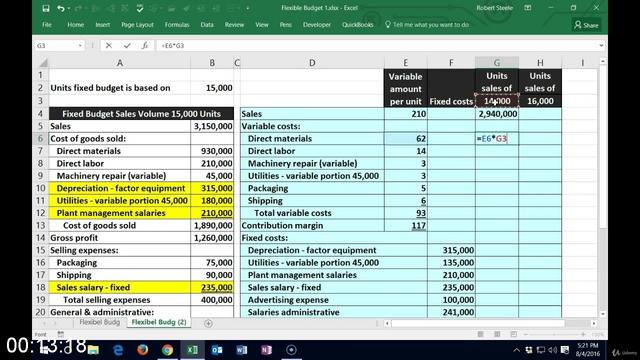Confirm the formula with the checkmark
Image resolution: width=640 pixels, height=360 pixels.
(127, 46)
